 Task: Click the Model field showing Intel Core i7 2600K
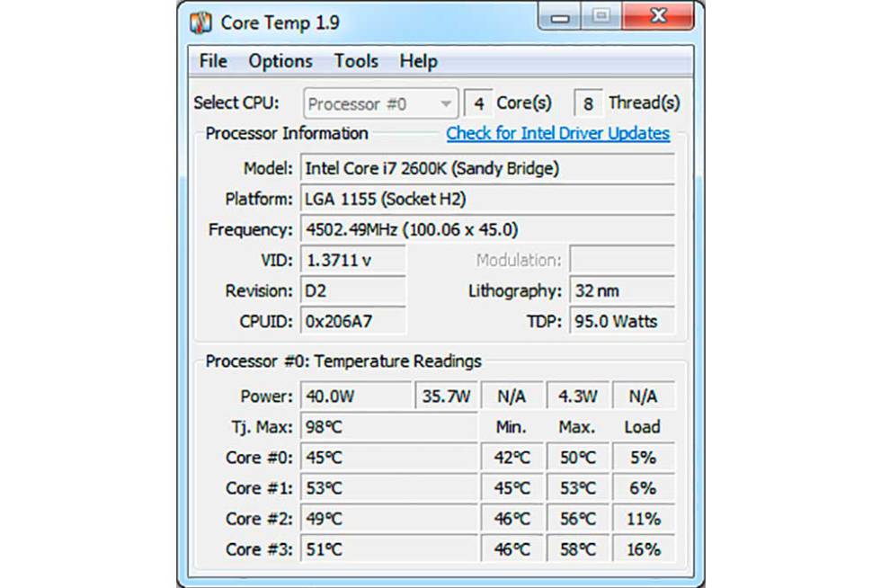(487, 168)
